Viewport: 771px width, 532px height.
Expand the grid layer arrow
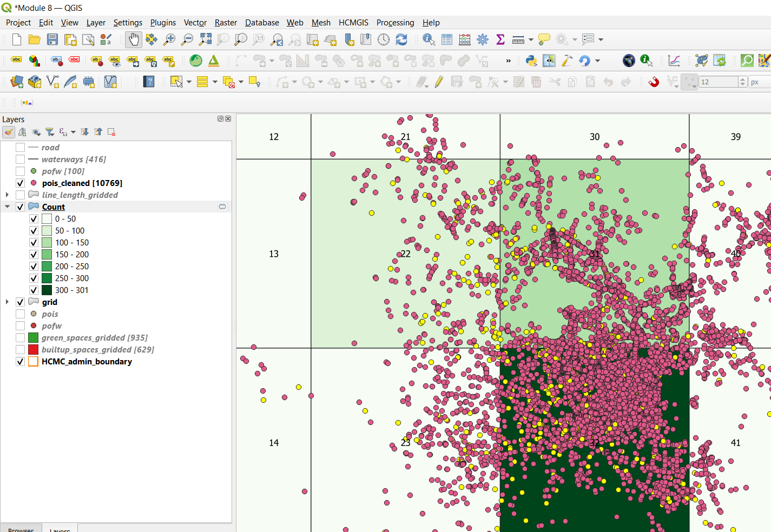[7, 302]
